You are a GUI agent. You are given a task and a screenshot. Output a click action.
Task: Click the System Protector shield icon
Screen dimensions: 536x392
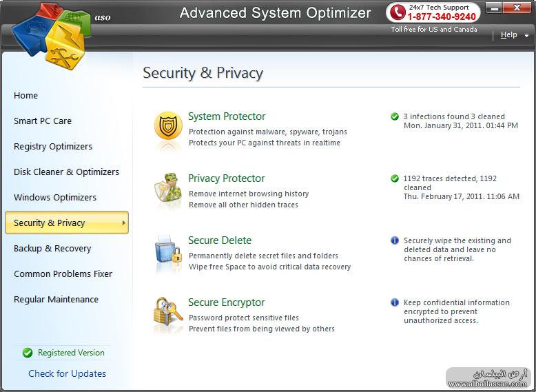point(168,125)
